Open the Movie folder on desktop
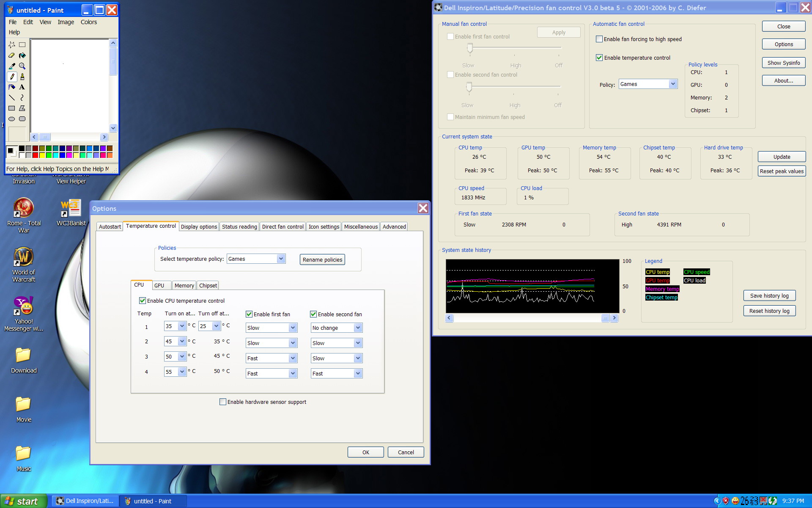 pos(24,409)
